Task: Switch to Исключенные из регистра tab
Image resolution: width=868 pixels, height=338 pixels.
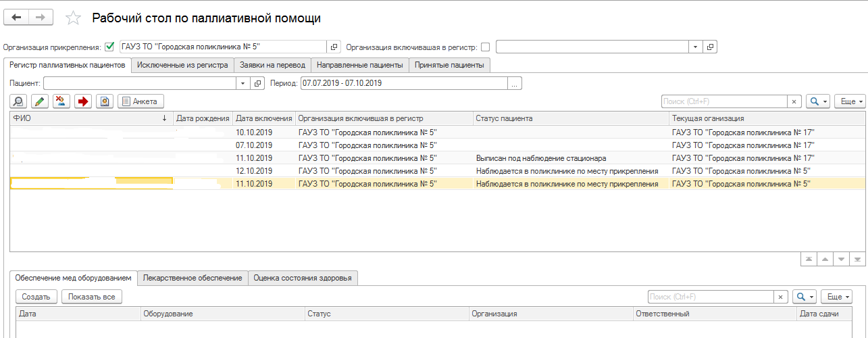Action: pyautogui.click(x=182, y=65)
